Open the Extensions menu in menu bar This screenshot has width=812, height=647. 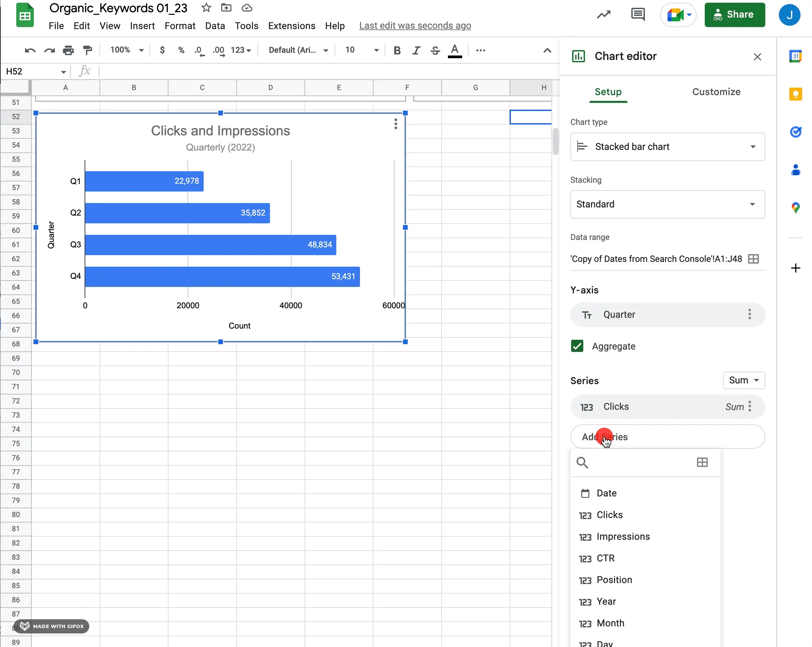(292, 25)
